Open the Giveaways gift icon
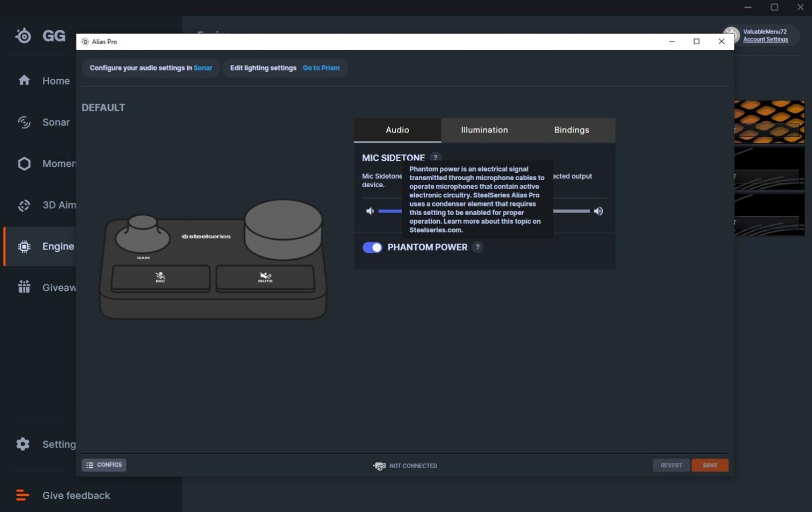This screenshot has width=812, height=512. point(24,287)
